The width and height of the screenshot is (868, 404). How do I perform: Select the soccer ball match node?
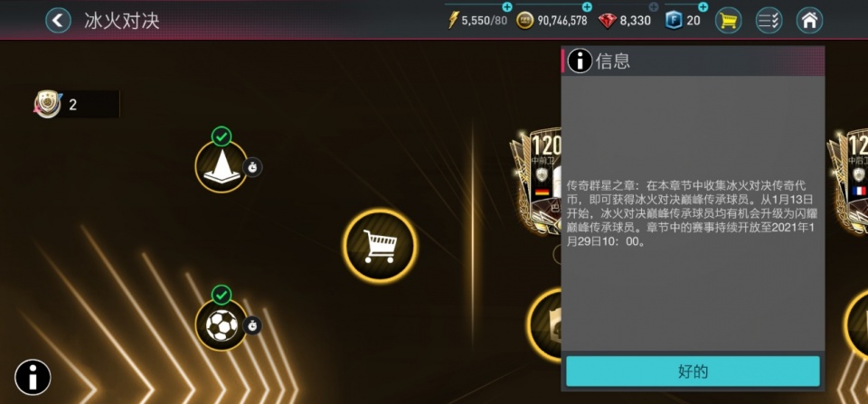point(222,324)
